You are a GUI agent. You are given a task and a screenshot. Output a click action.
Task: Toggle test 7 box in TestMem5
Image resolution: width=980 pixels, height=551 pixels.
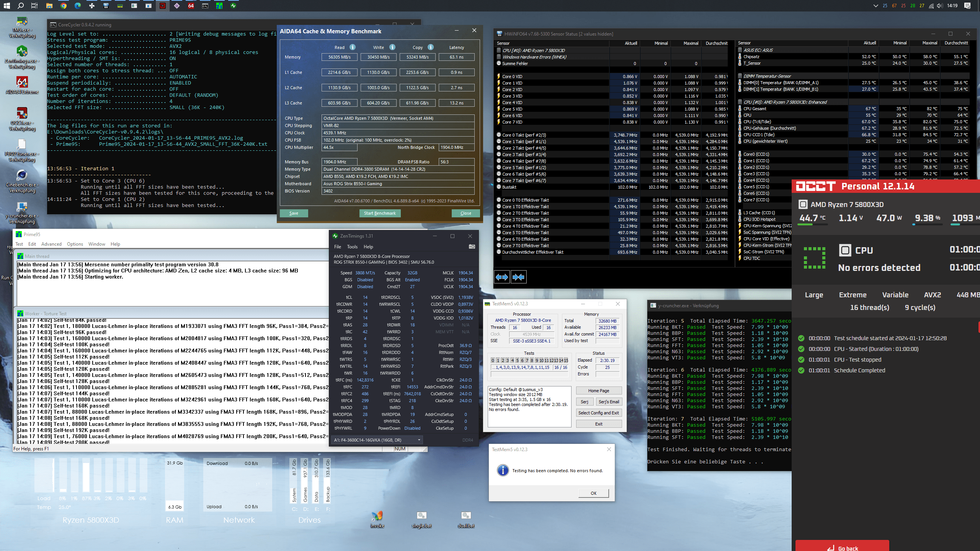(x=527, y=360)
